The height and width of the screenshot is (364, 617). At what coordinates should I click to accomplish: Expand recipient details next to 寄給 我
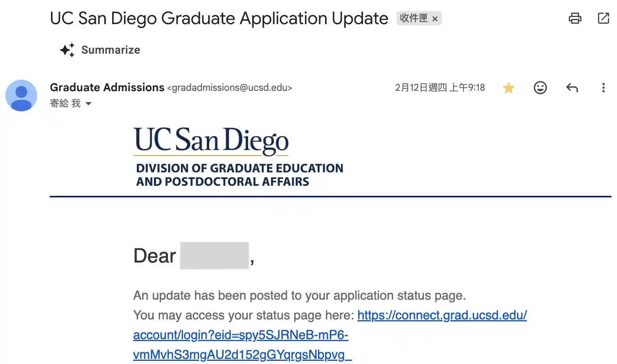(88, 103)
